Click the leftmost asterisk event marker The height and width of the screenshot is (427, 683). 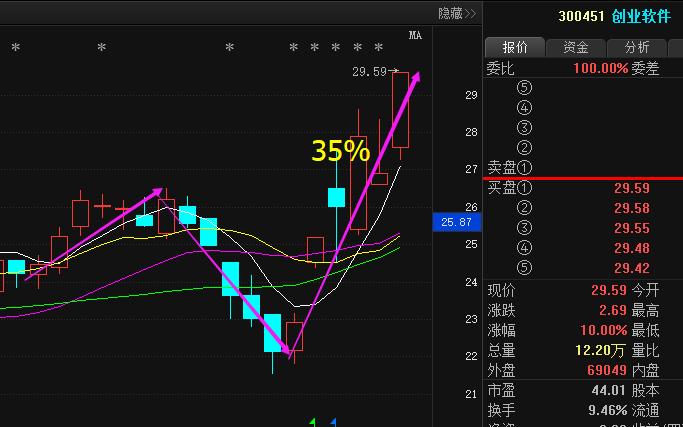click(x=15, y=48)
